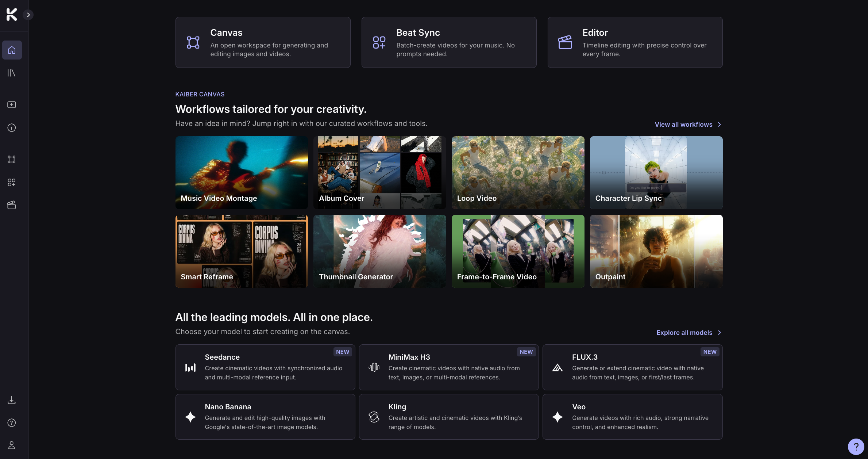Click the new project plus icon in sidebar

click(x=12, y=105)
